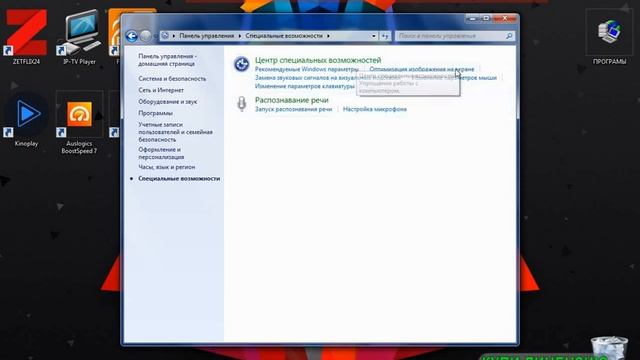Click Оптимизация изображения на экране link

[x=422, y=69]
